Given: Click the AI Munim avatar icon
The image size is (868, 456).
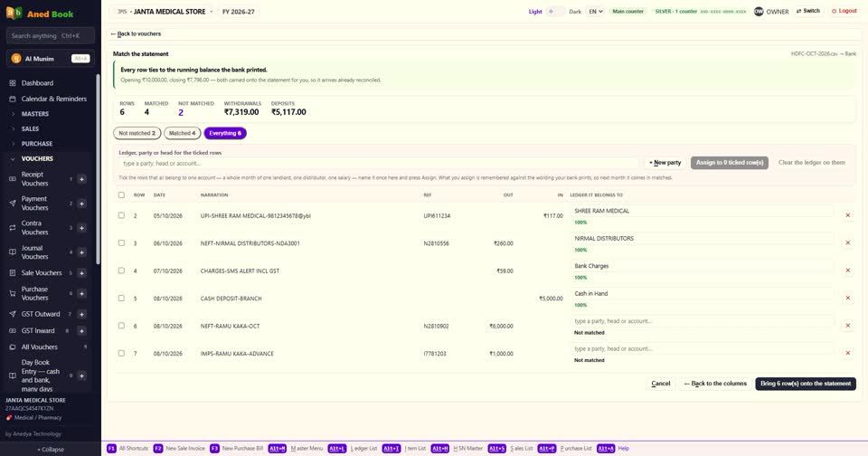Looking at the screenshot, I should pyautogui.click(x=16, y=58).
